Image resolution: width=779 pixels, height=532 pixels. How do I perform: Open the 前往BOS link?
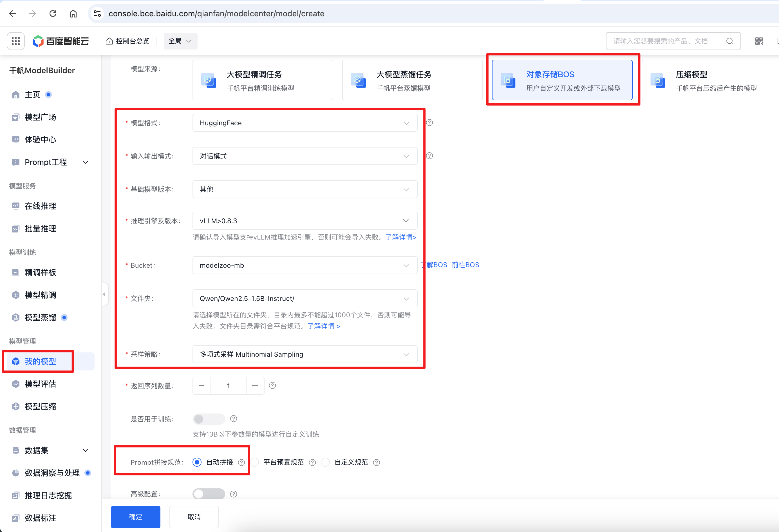tap(465, 265)
